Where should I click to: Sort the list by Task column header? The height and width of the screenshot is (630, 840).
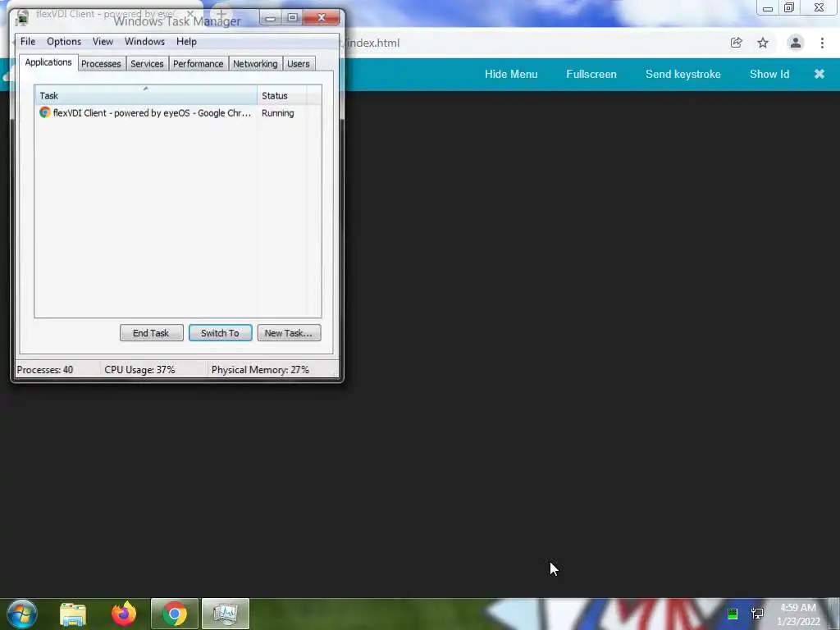coord(146,95)
